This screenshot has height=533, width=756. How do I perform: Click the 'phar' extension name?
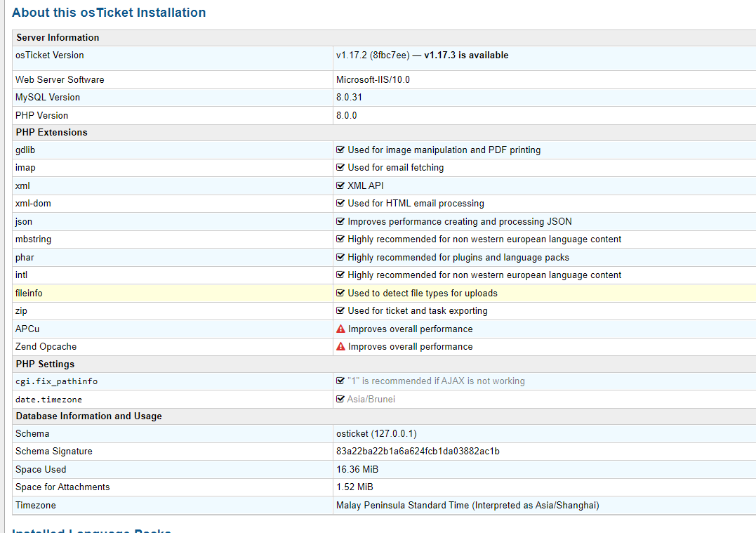[25, 257]
